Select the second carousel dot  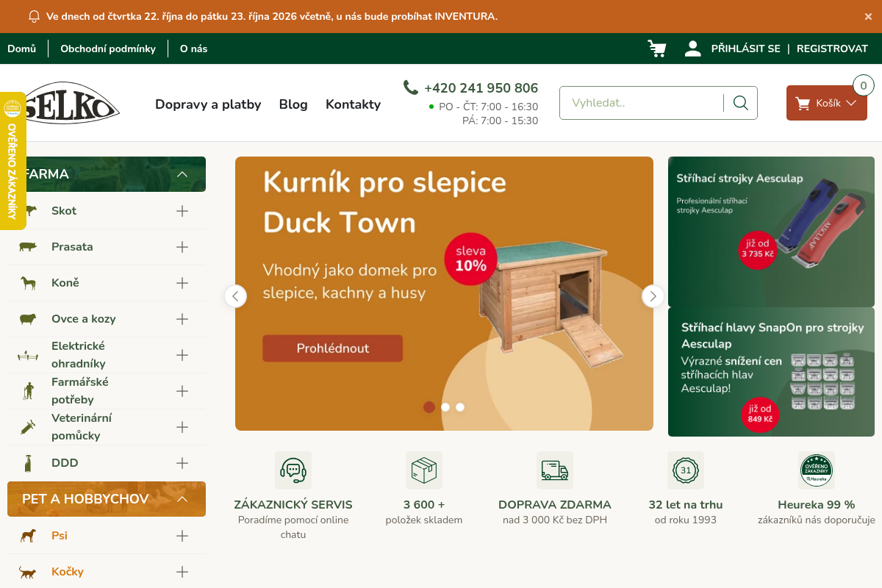445,407
